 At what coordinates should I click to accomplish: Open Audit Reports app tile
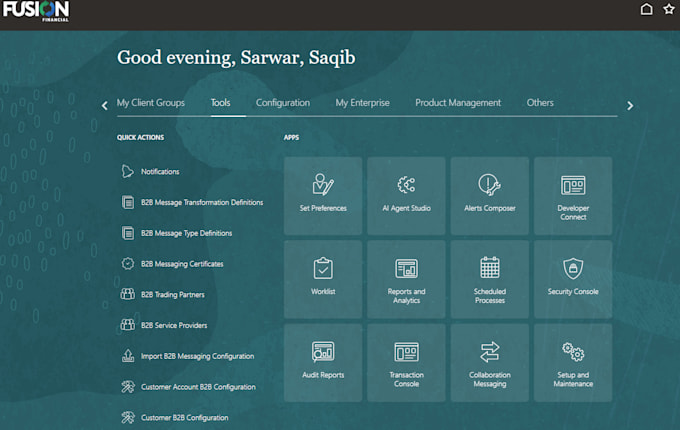pos(323,363)
